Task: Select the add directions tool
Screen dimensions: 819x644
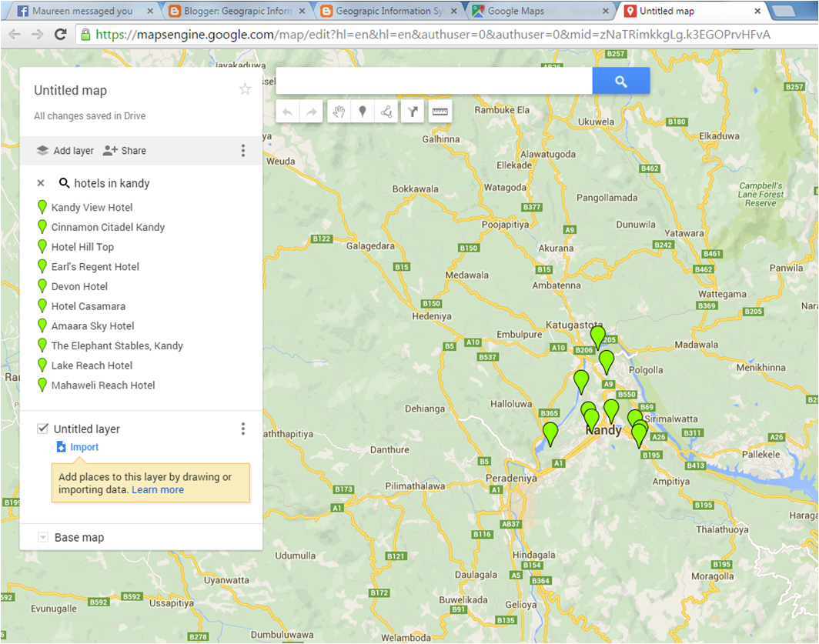Action: click(x=413, y=112)
